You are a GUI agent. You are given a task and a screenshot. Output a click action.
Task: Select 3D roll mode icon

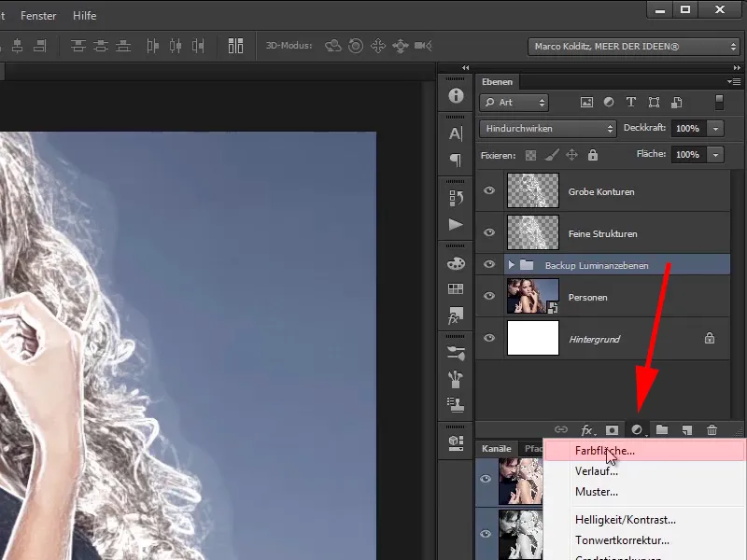click(356, 46)
